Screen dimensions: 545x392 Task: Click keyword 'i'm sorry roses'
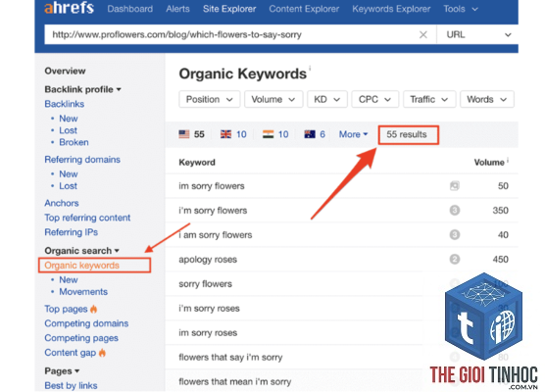coord(209,309)
